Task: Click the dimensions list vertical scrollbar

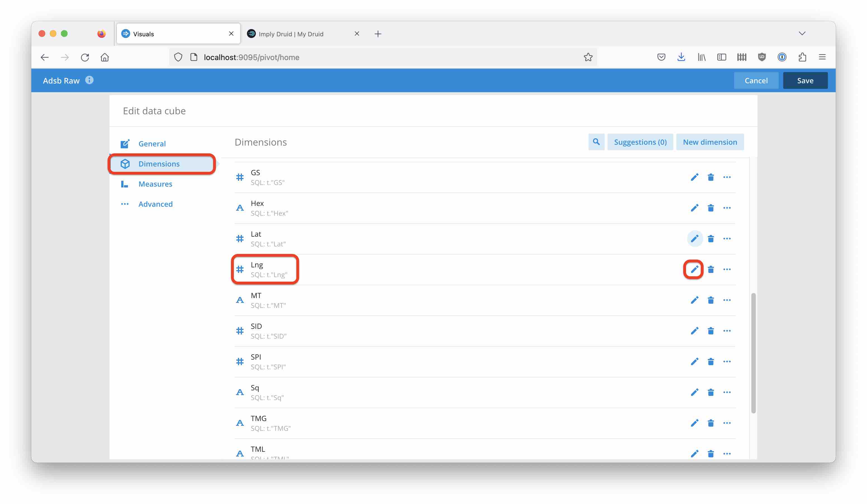Action: 753,353
